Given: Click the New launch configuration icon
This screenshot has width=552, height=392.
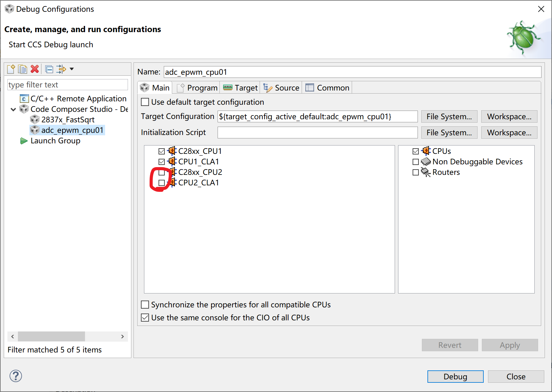Looking at the screenshot, I should [x=11, y=69].
